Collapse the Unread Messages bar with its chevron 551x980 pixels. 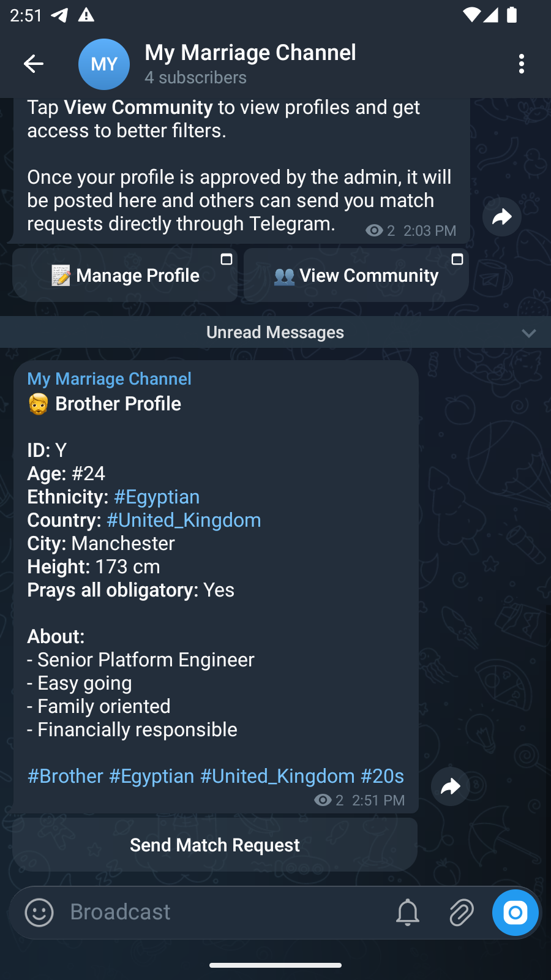pos(528,333)
